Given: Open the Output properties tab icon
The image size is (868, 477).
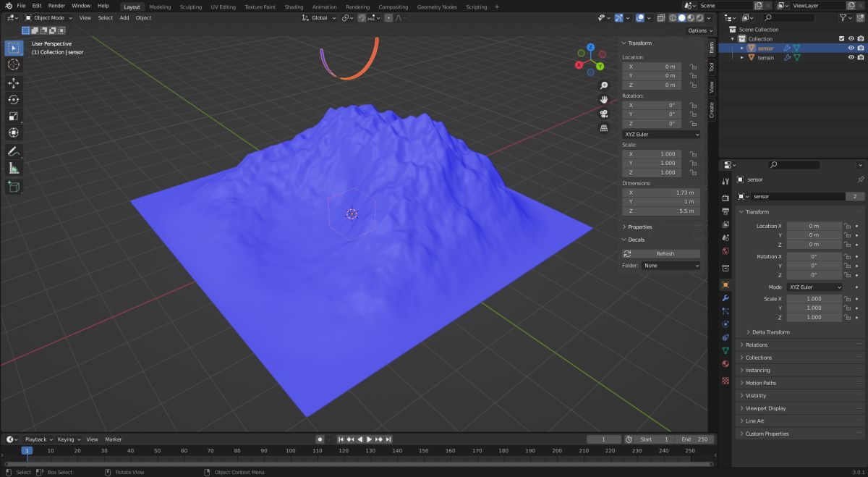Looking at the screenshot, I should [726, 211].
